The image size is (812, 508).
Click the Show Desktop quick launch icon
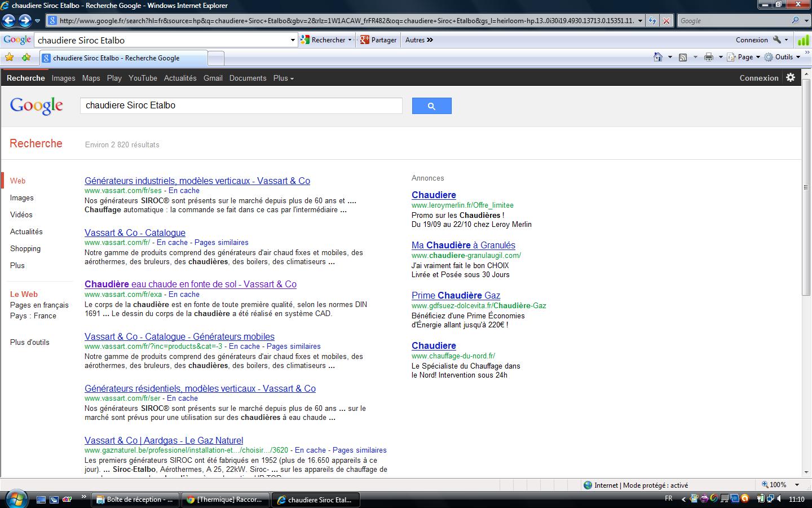(x=41, y=500)
